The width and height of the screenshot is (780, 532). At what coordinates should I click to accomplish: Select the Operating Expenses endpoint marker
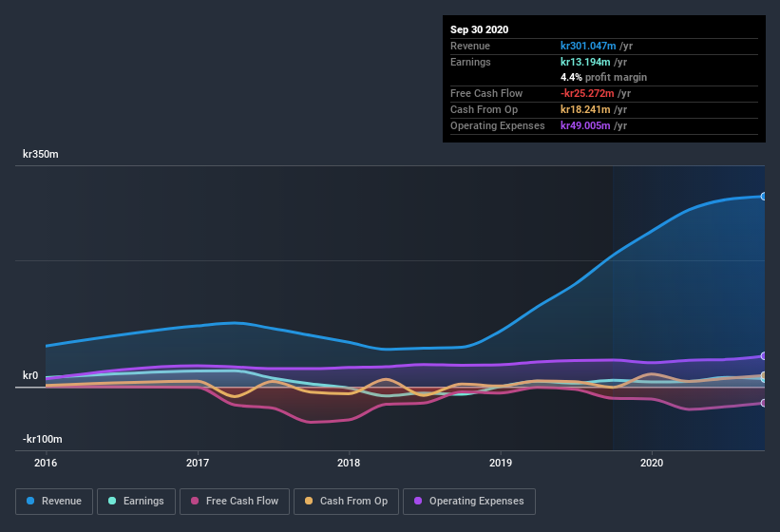763,356
